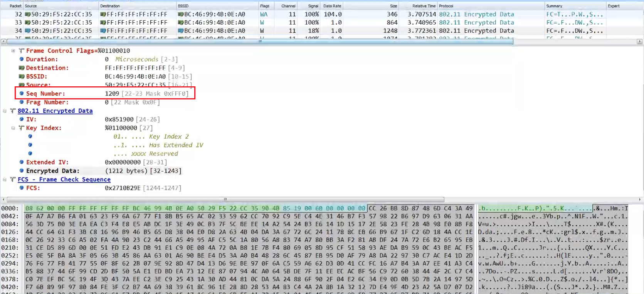
Task: Expand the Frame Control Flags node
Action: (x=13, y=51)
